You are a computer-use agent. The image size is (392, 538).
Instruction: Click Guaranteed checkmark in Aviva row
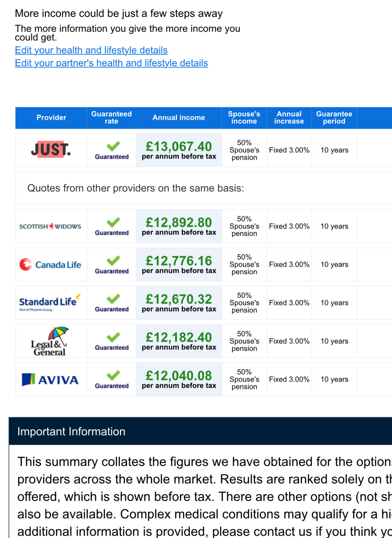tap(113, 375)
